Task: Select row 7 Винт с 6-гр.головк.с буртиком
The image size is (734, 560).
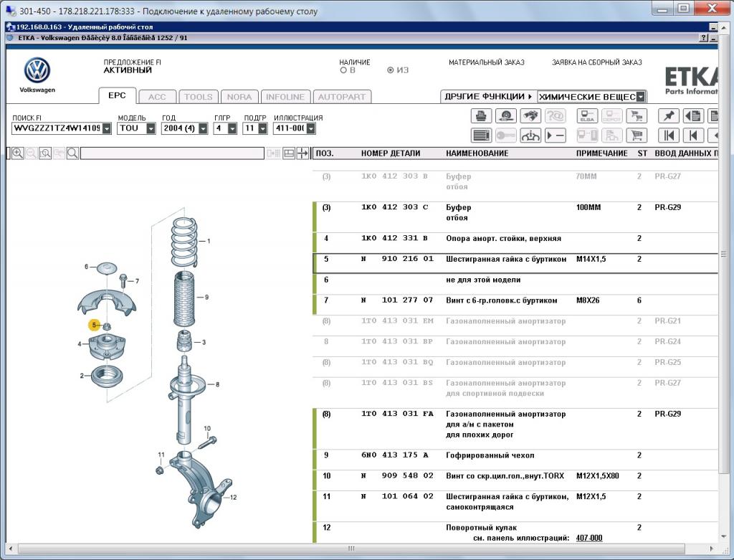Action: tap(515, 304)
